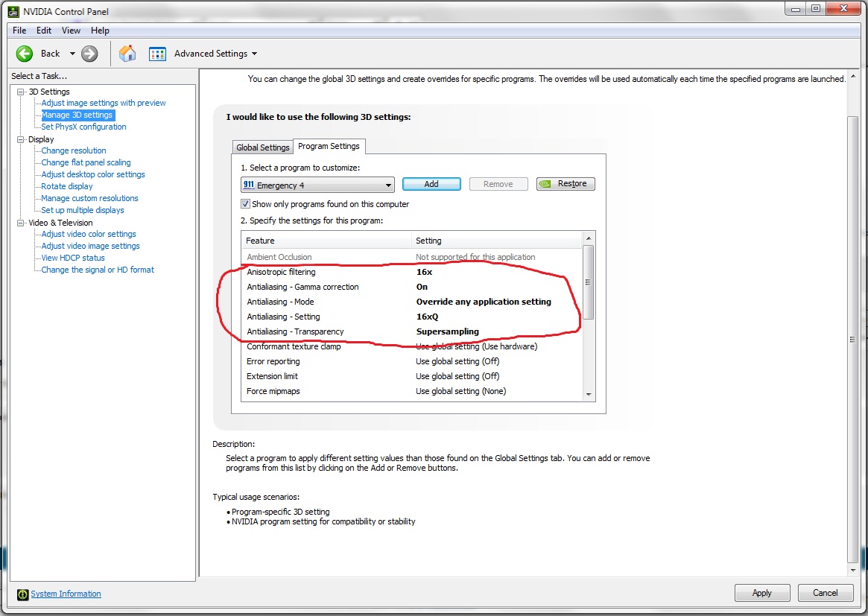Select the Force mipmaps row
This screenshot has height=616, width=868.
point(412,392)
